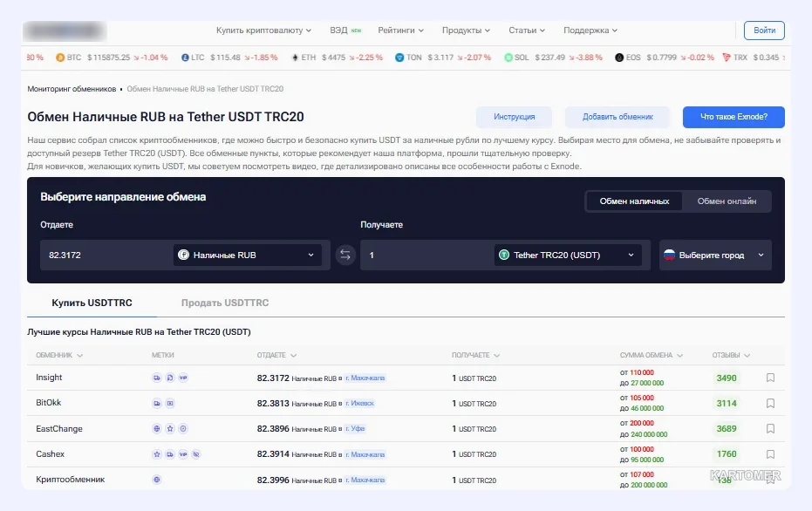Click the VIP badge in Insight row
This screenshot has height=511, width=812.
[183, 378]
